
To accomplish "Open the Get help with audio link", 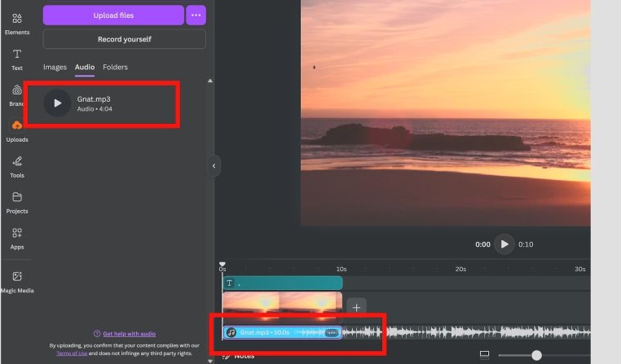I will pos(129,334).
